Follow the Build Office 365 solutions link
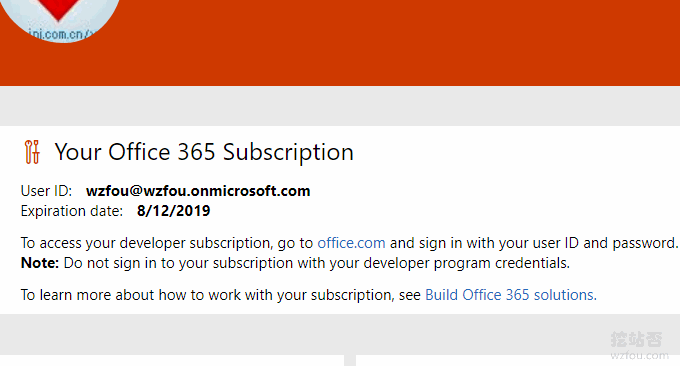680x366 pixels. 511,295
